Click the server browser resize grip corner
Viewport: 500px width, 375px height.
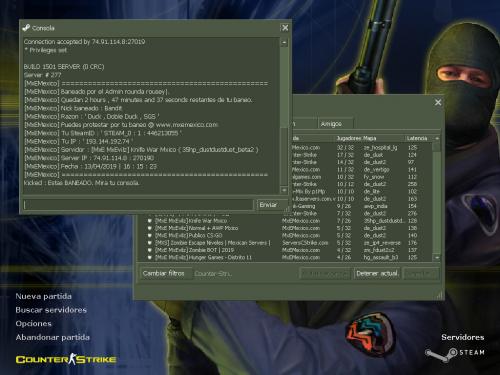440,295
